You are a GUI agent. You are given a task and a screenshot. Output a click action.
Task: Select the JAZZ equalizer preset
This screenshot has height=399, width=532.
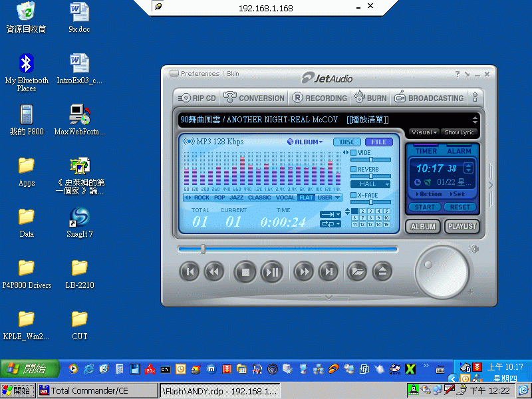coord(237,198)
